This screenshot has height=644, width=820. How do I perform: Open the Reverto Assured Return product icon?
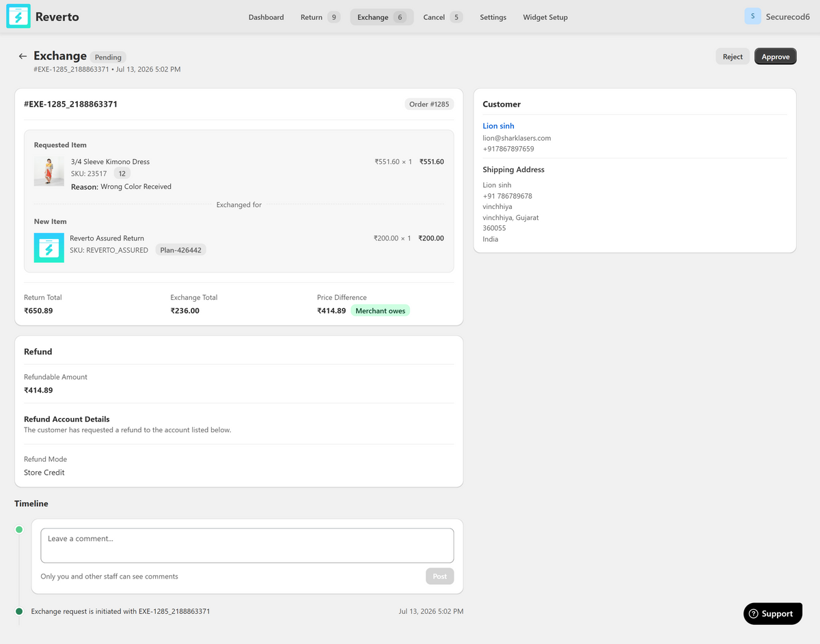49,247
